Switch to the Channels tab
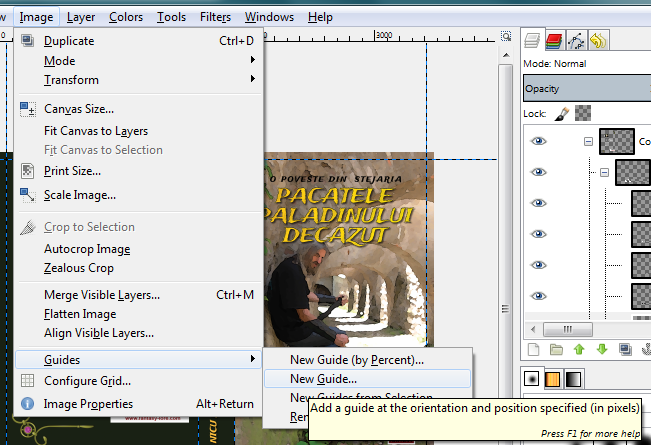Viewport: 651px width, 445px height. 554,41
